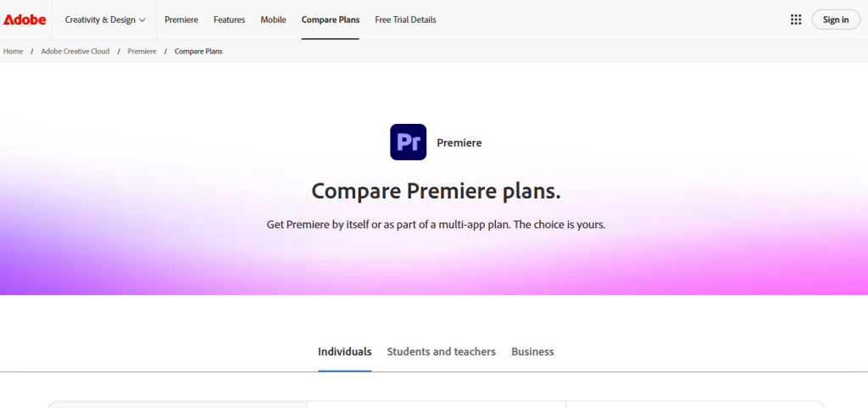Click the Adobe logo in the header
868x408 pixels.
[25, 20]
